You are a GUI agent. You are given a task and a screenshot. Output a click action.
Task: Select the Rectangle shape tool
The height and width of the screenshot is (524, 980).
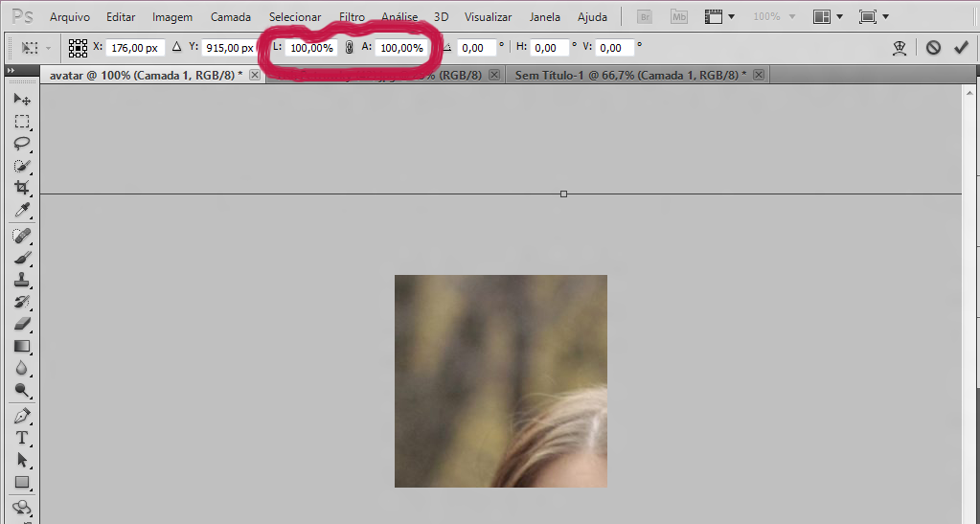coord(22,482)
